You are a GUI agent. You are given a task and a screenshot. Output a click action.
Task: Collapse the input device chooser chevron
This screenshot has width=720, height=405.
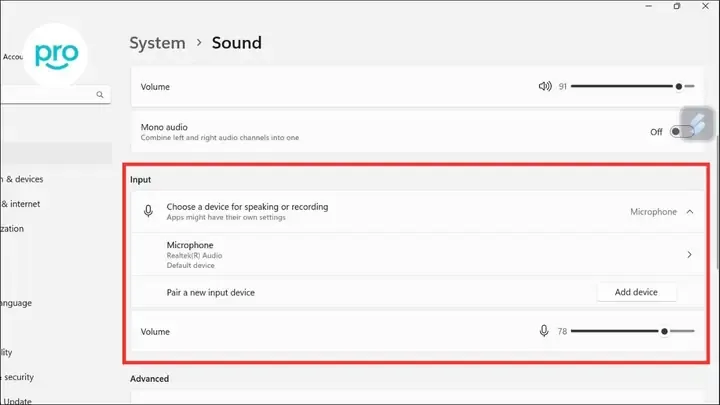[x=690, y=212]
